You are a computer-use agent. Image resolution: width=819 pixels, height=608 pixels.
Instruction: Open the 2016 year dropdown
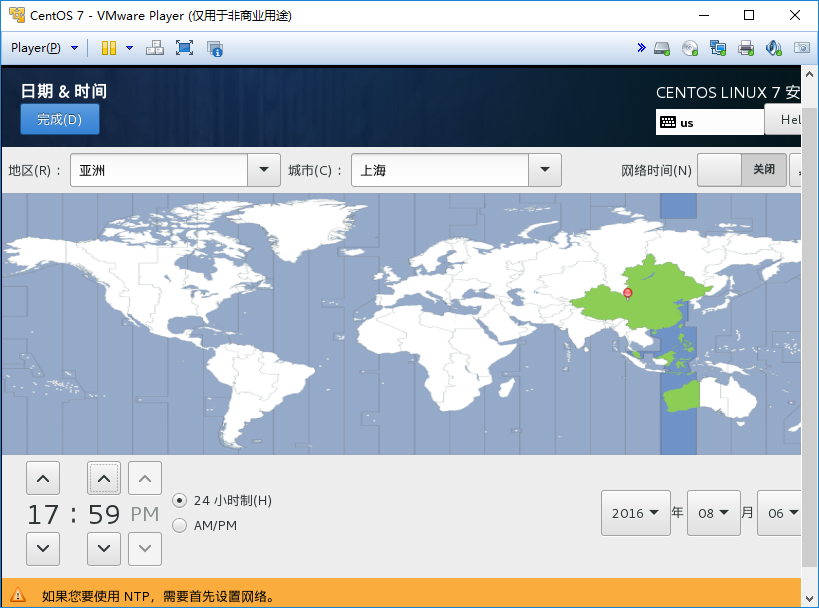(x=635, y=512)
